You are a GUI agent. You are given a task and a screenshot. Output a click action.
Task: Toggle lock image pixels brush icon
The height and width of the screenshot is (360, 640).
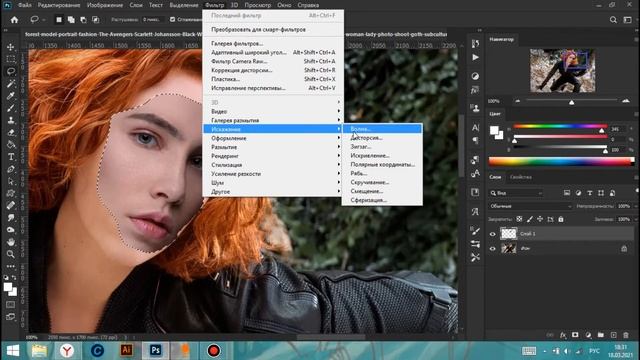click(x=530, y=219)
